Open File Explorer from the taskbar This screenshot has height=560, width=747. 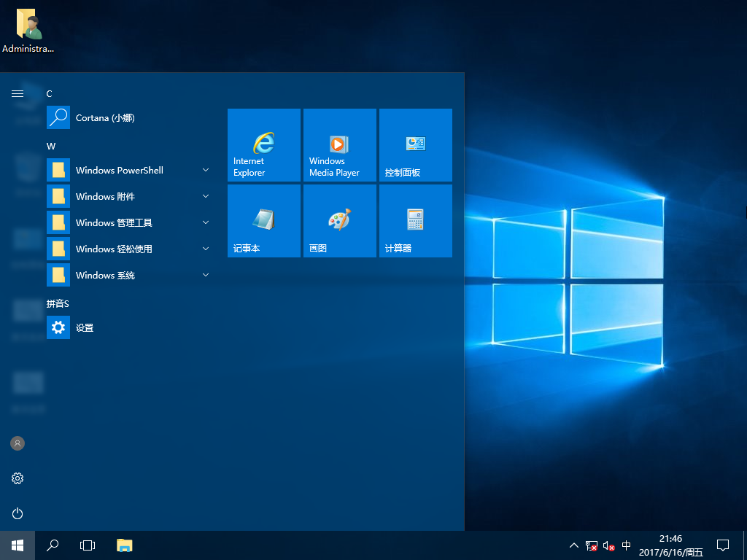click(124, 545)
